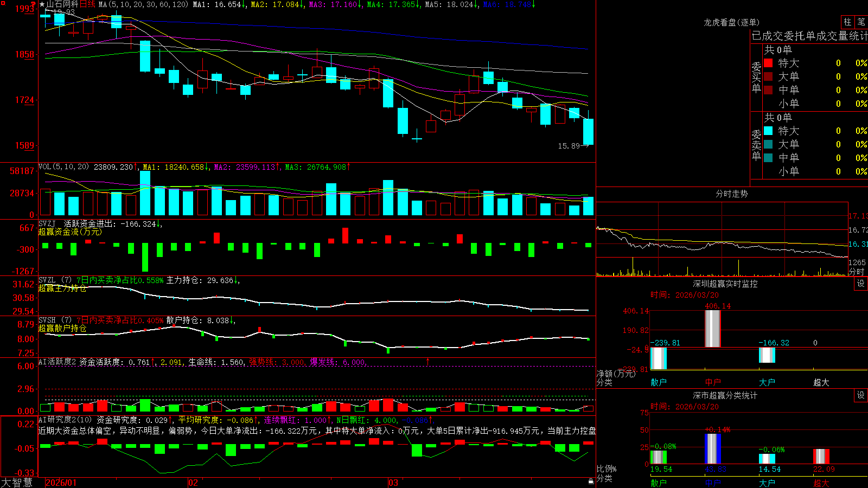Viewport: 868px width, 488px height.
Task: Open the MA(5,10,20,30,60,120) indicator parameters
Action: (143, 4)
